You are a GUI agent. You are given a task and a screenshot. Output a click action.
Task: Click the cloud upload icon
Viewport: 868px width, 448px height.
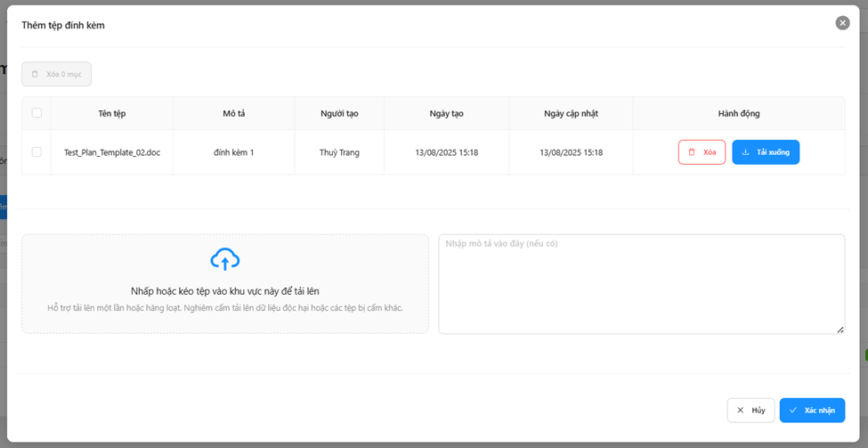coord(225,259)
